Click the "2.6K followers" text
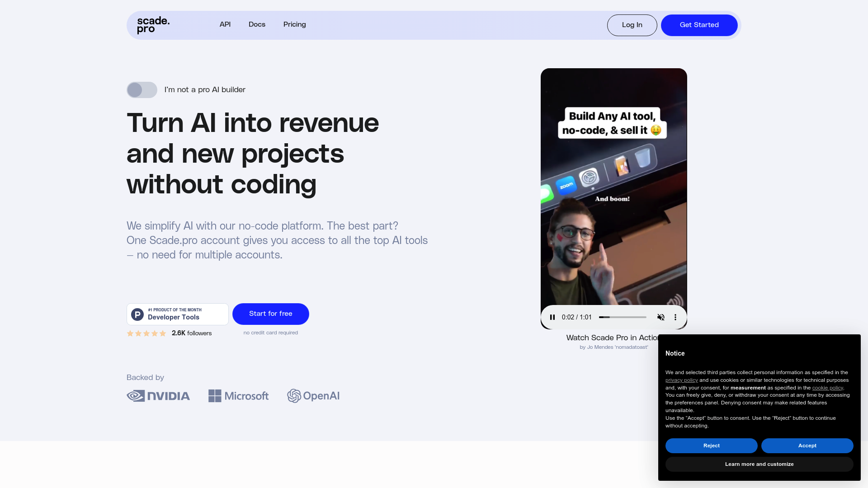Viewport: 868px width, 488px height. [192, 333]
